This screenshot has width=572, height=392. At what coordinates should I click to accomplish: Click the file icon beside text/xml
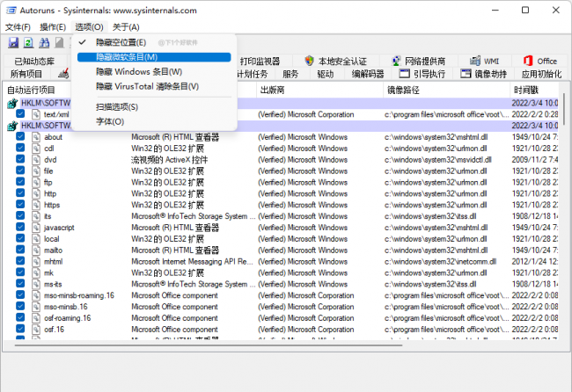coord(36,114)
